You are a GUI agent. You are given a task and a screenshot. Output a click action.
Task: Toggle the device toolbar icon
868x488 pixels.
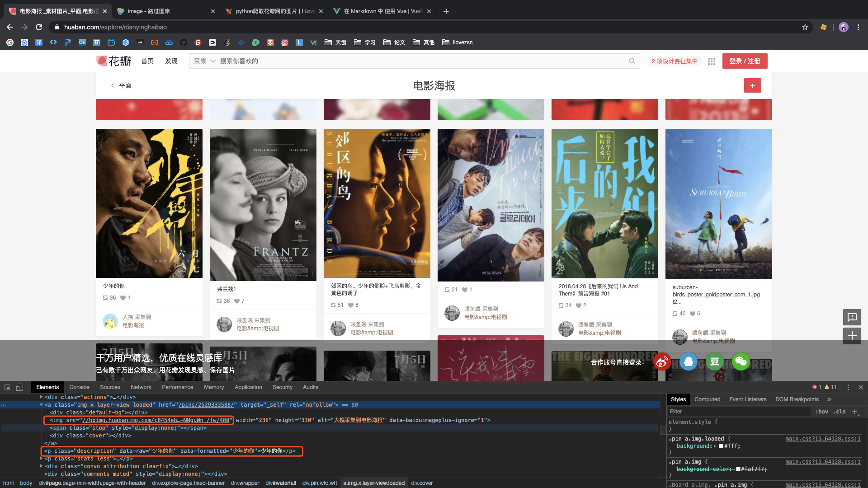19,387
